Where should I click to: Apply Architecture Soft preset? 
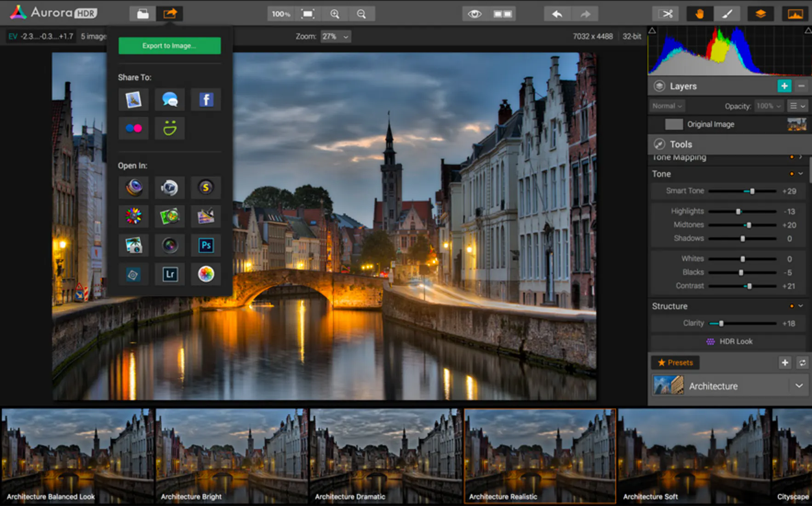[694, 456]
